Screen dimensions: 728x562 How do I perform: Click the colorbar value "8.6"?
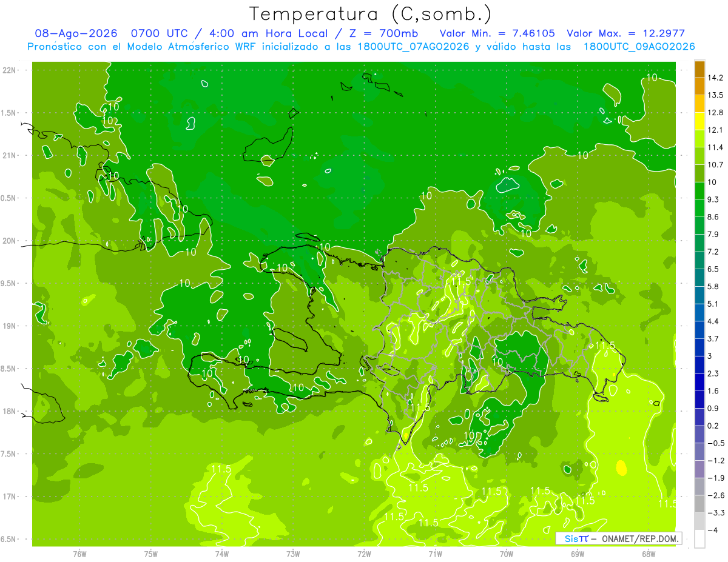(713, 217)
